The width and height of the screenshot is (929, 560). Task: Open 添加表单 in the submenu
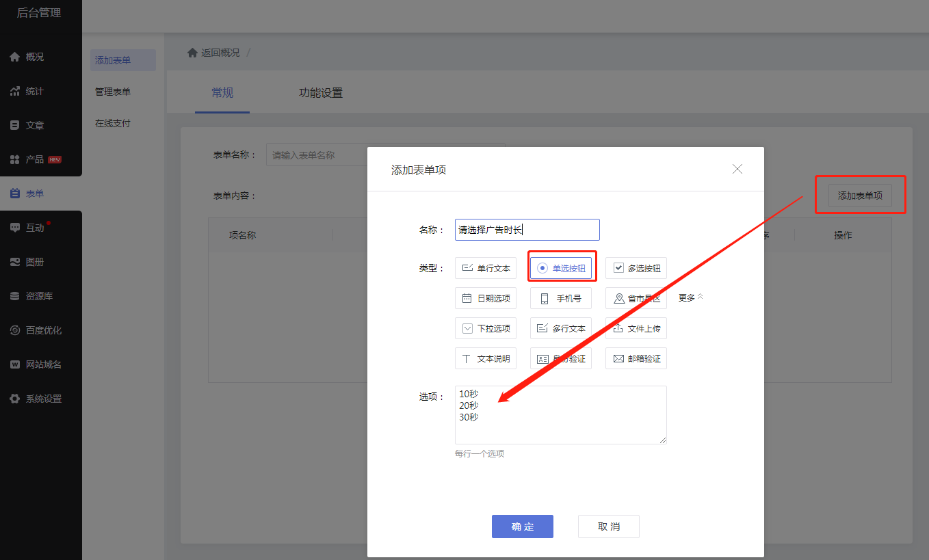(123, 60)
